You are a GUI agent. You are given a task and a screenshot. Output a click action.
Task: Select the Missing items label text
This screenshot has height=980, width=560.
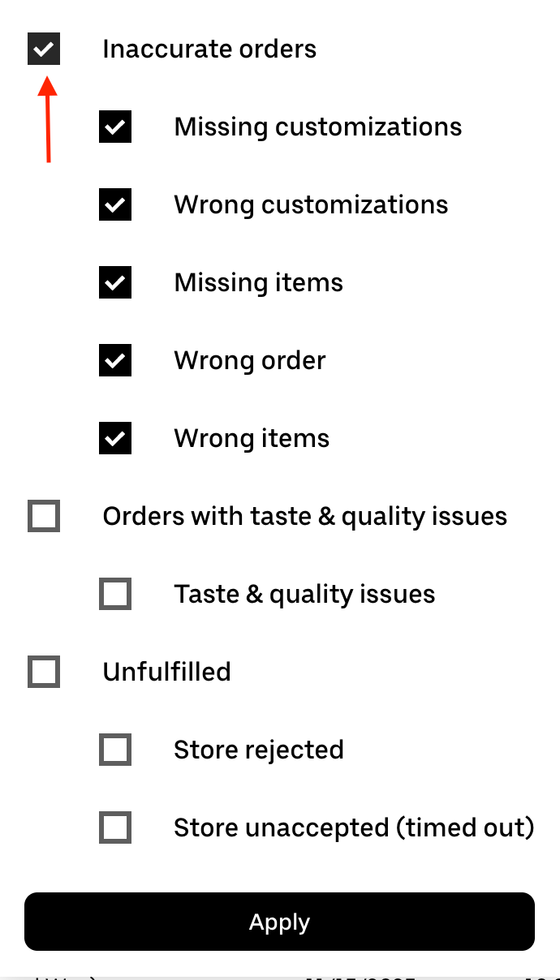tap(258, 282)
